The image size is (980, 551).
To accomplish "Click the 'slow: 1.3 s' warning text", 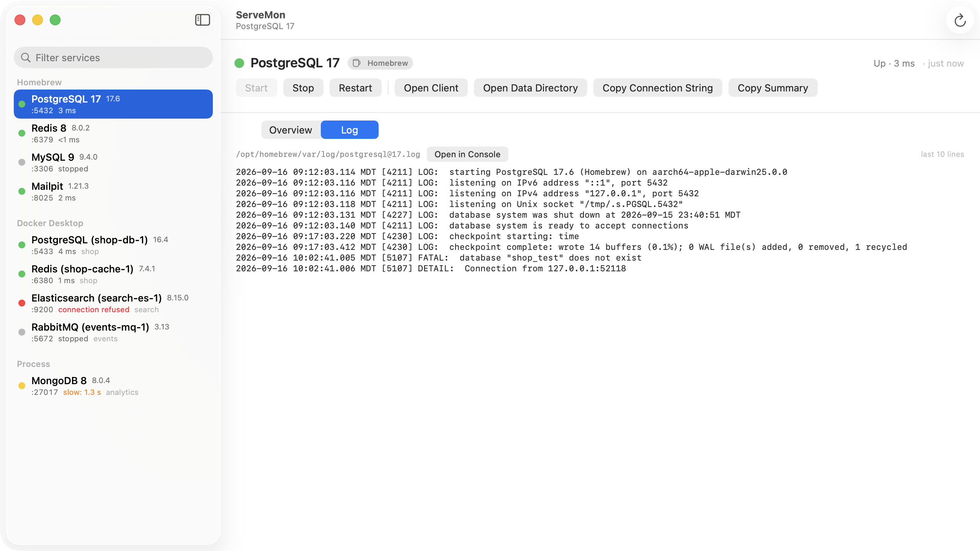I will [x=82, y=392].
